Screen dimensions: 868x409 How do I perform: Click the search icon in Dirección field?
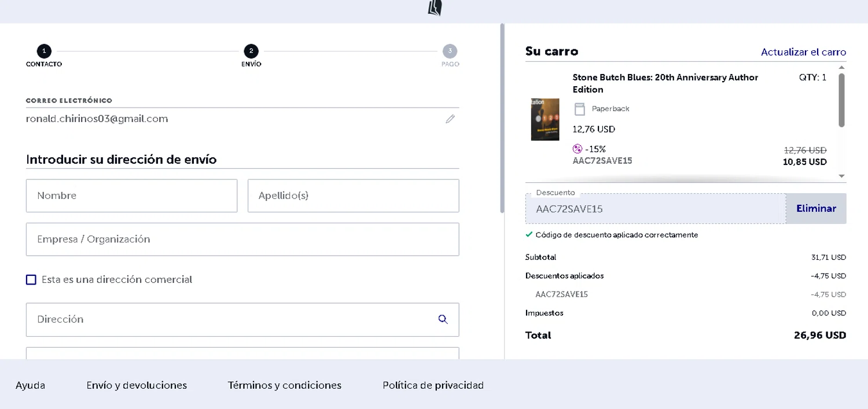[443, 319]
